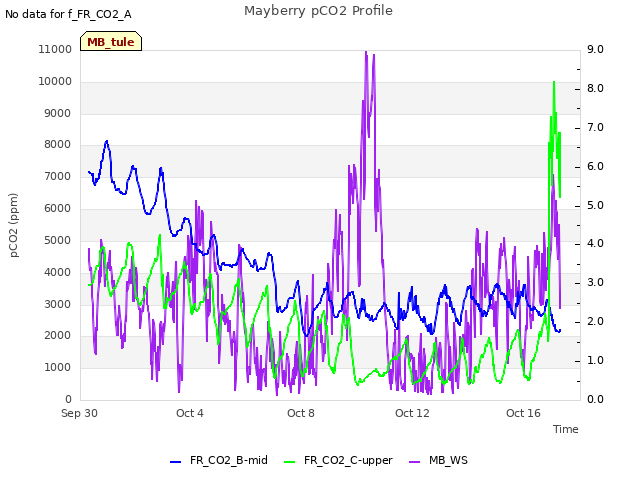Click the chart title Mayberry pCO2 Profile

[x=318, y=11]
